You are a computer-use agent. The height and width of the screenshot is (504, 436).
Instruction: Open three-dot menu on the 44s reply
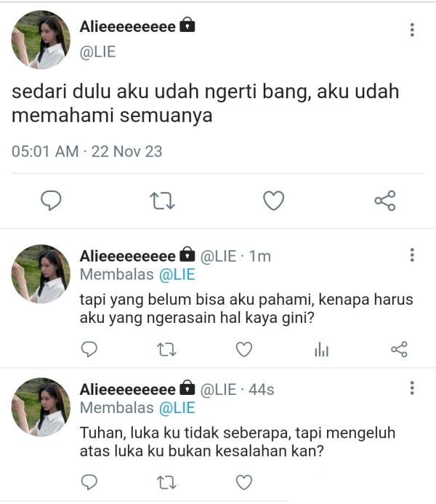[412, 388]
